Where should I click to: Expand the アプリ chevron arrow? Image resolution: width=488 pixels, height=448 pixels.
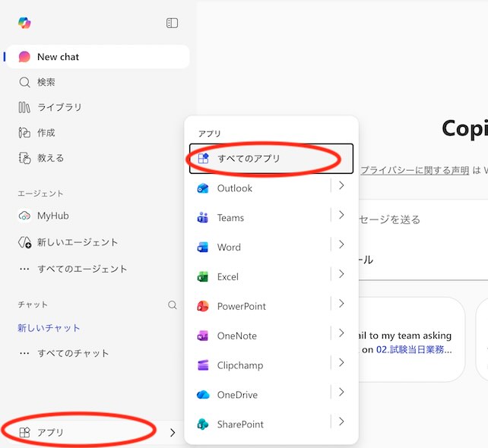pyautogui.click(x=173, y=433)
